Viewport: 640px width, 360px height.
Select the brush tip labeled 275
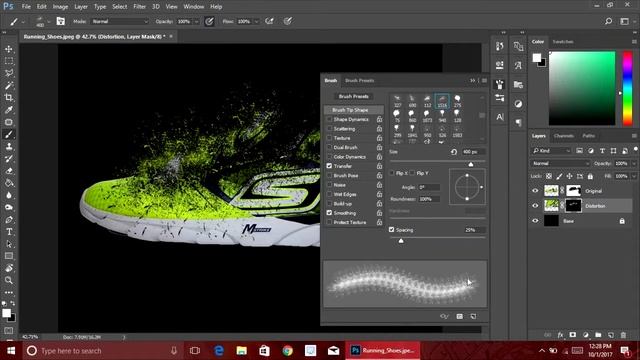pos(457,101)
